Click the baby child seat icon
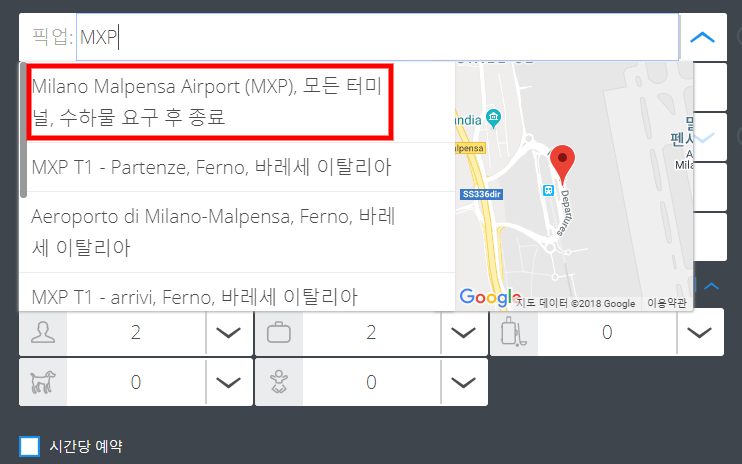 point(278,381)
